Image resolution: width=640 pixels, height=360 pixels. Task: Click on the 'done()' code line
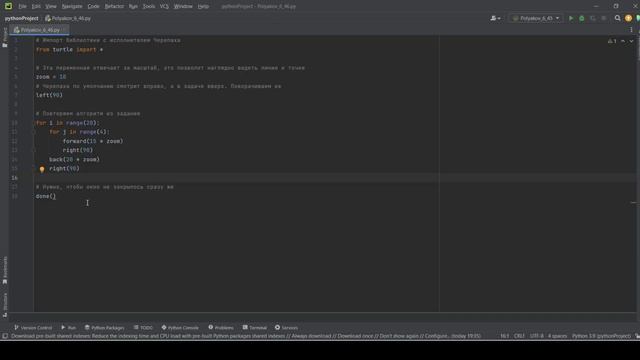(46, 196)
